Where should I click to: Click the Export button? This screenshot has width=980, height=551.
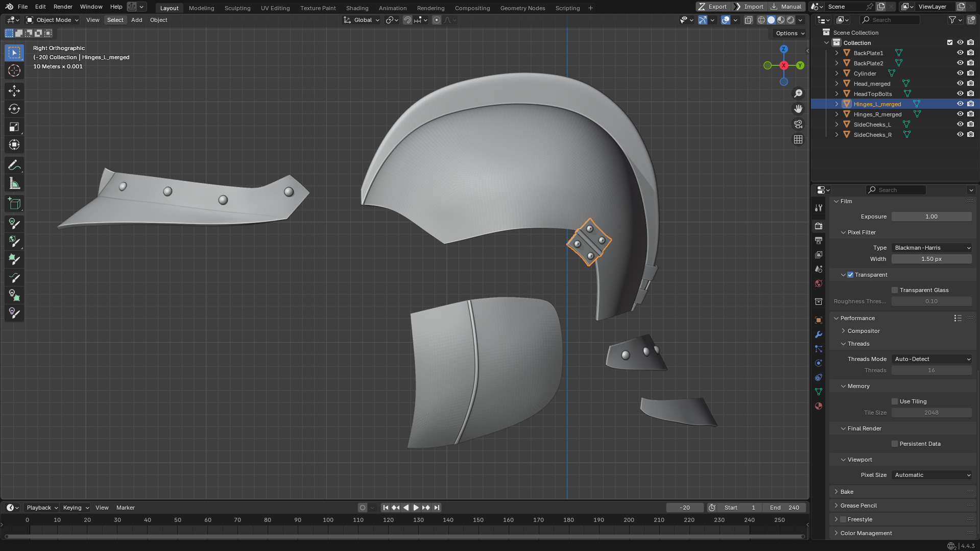pos(713,7)
